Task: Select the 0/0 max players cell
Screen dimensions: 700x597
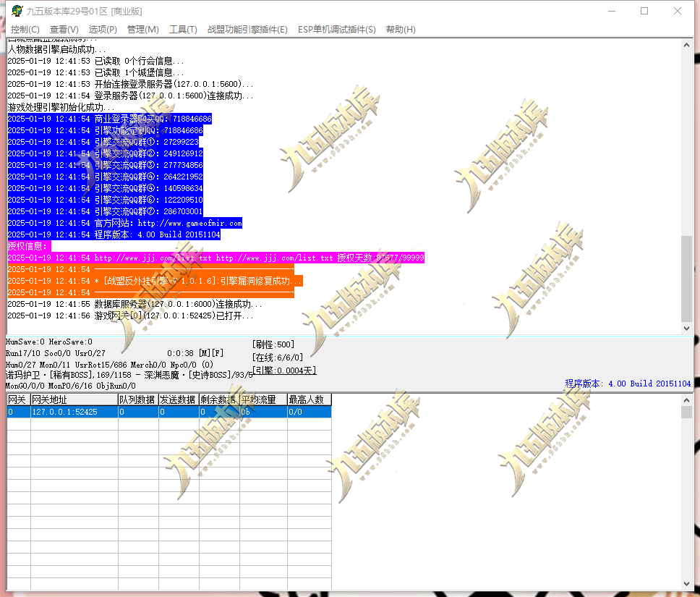Action: pyautogui.click(x=309, y=412)
